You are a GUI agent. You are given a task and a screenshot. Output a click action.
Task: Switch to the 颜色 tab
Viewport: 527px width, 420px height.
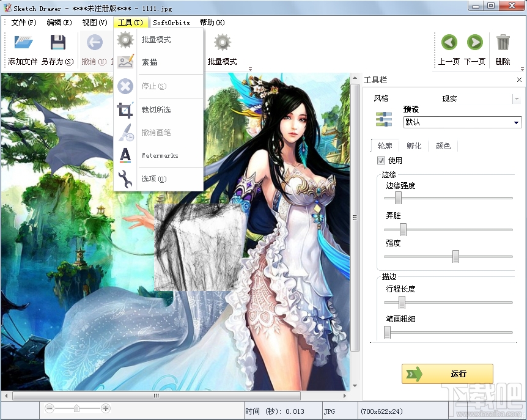click(443, 146)
